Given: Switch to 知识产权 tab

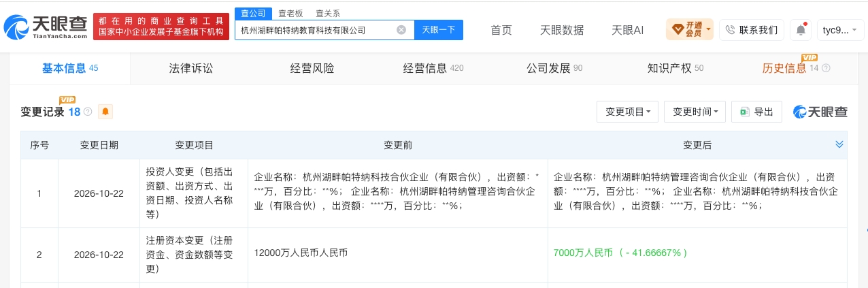Looking at the screenshot, I should tap(675, 68).
